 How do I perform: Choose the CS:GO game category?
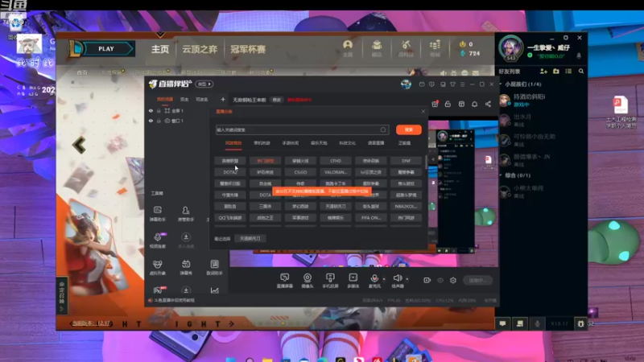pyautogui.click(x=300, y=172)
